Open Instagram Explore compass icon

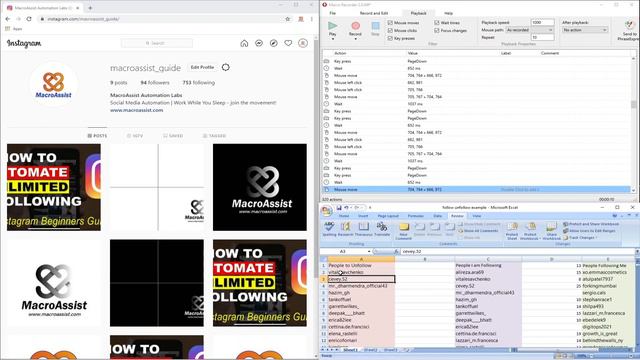coord(273,43)
